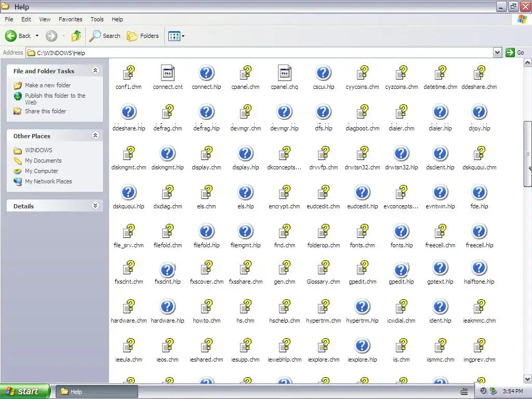Select the datetime.chm file icon
Viewport: 532px width, 399px height.
click(441, 73)
